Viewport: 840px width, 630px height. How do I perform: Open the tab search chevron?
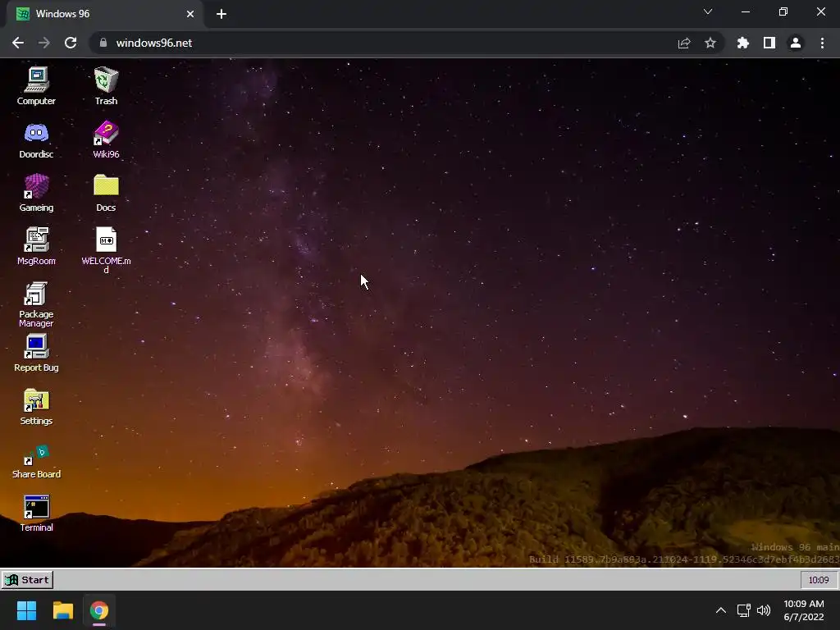[708, 11]
